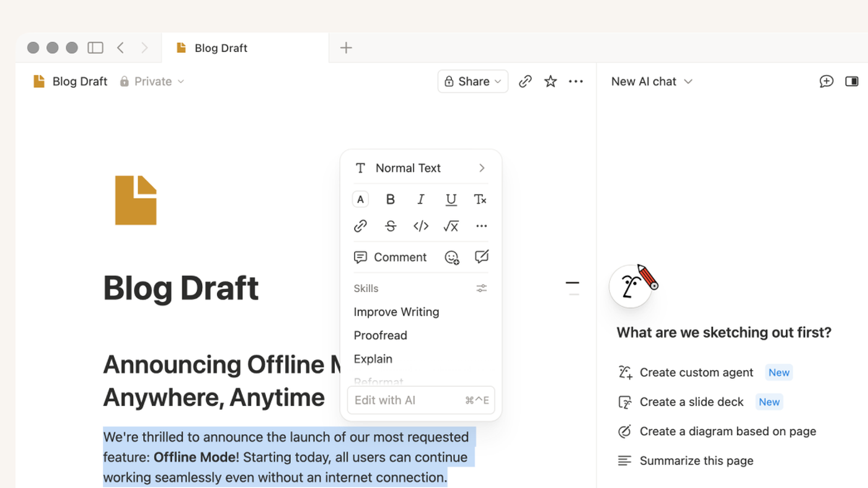Open text color picker A button

[x=360, y=199]
